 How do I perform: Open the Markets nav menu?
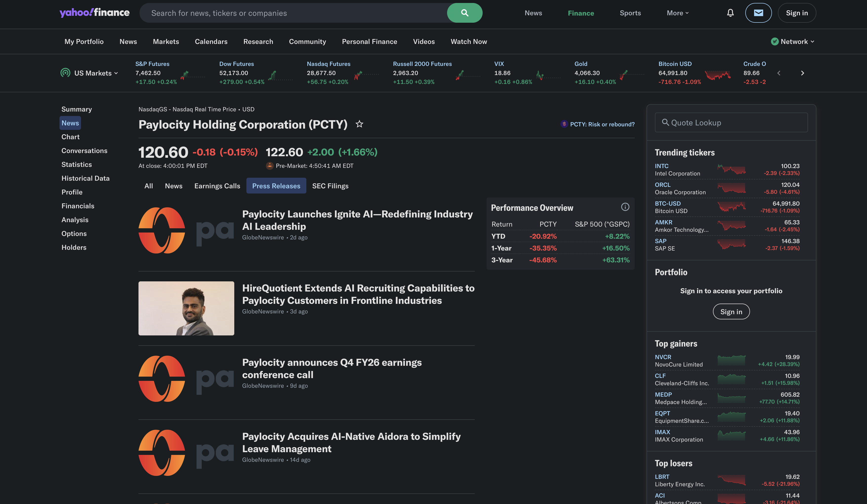pos(166,41)
